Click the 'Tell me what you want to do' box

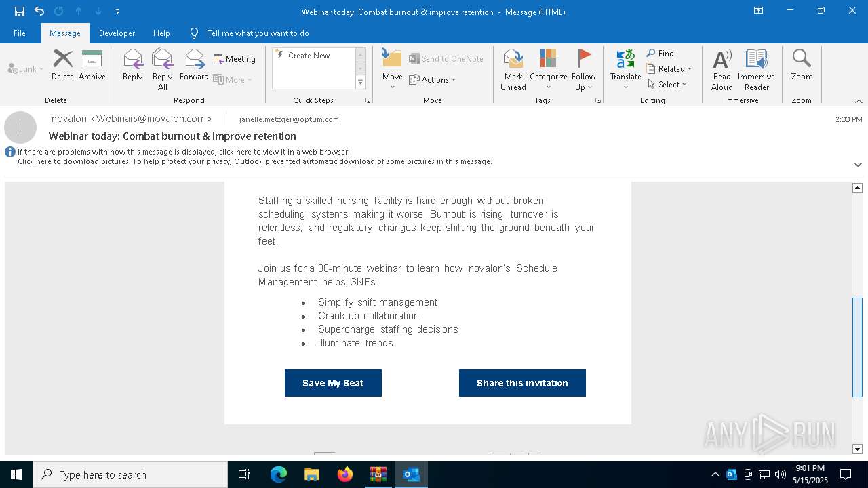click(258, 33)
